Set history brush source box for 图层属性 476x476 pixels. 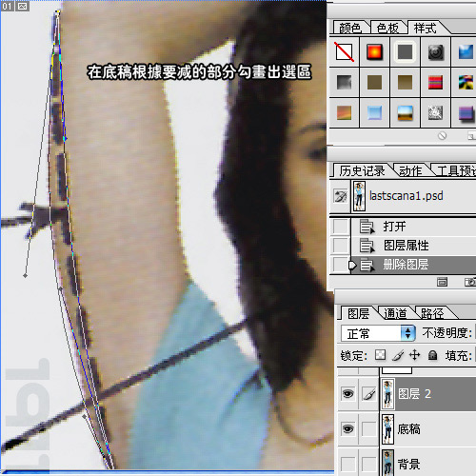coord(341,246)
